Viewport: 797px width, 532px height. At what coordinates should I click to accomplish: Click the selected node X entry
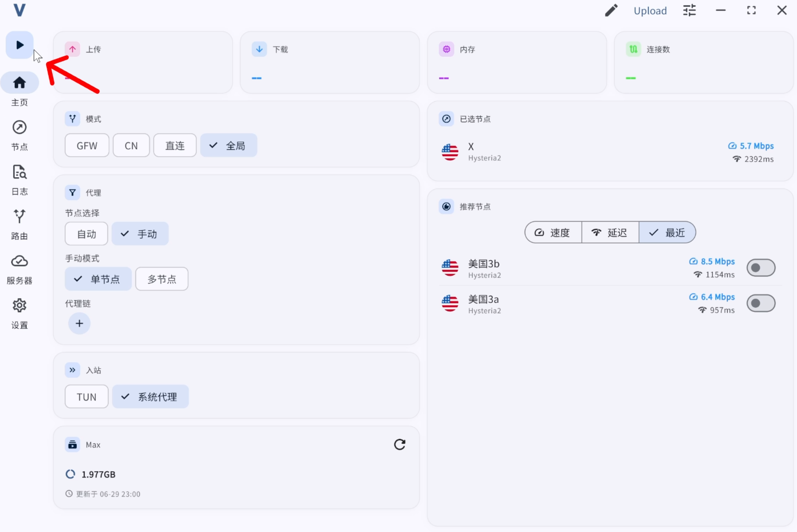tap(610, 152)
